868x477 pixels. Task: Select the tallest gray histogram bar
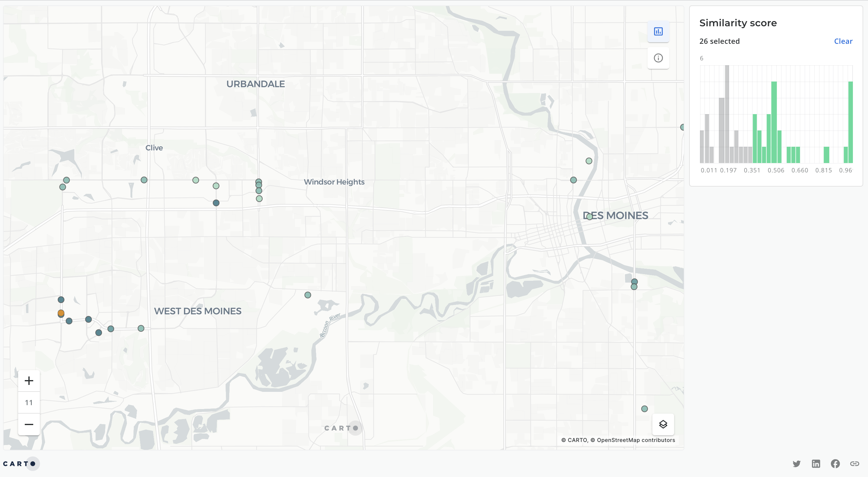tap(727, 114)
